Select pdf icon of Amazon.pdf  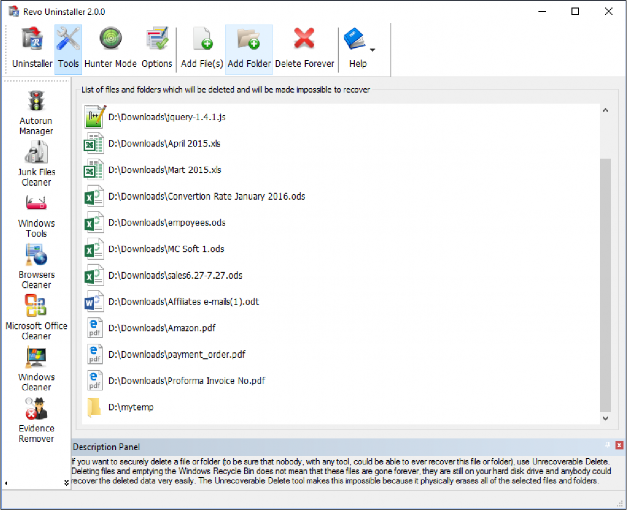point(95,328)
